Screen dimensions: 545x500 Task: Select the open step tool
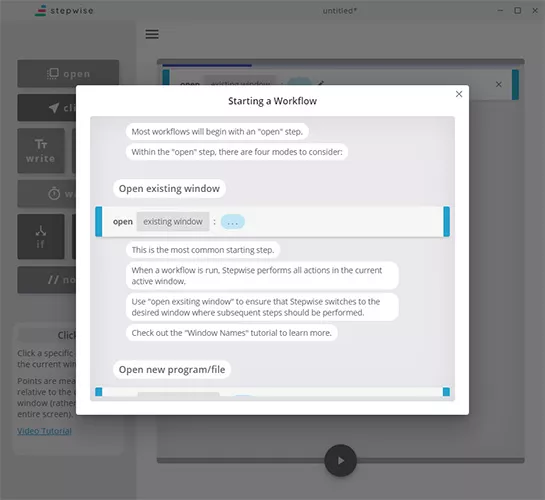click(68, 74)
